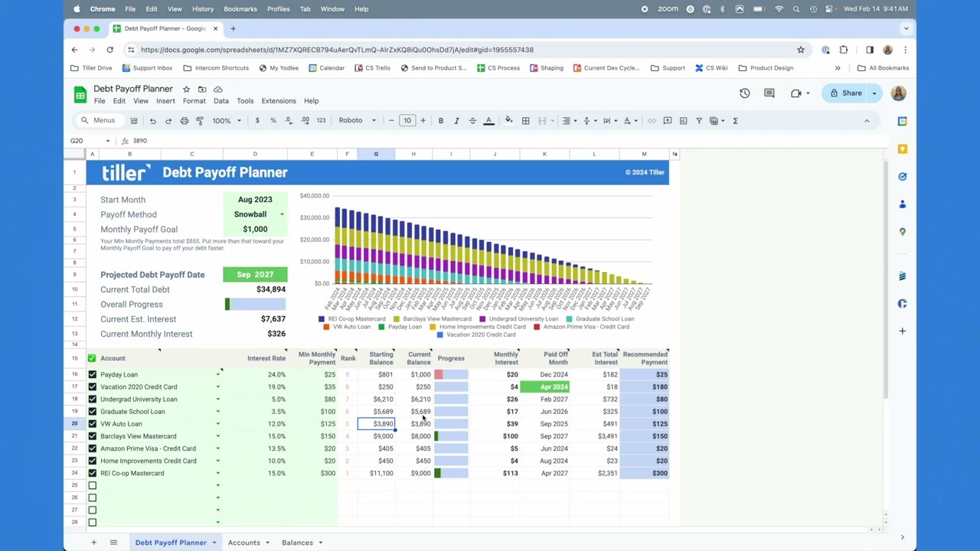This screenshot has width=980, height=551.
Task: Decrease font size with minus button
Action: (x=391, y=121)
